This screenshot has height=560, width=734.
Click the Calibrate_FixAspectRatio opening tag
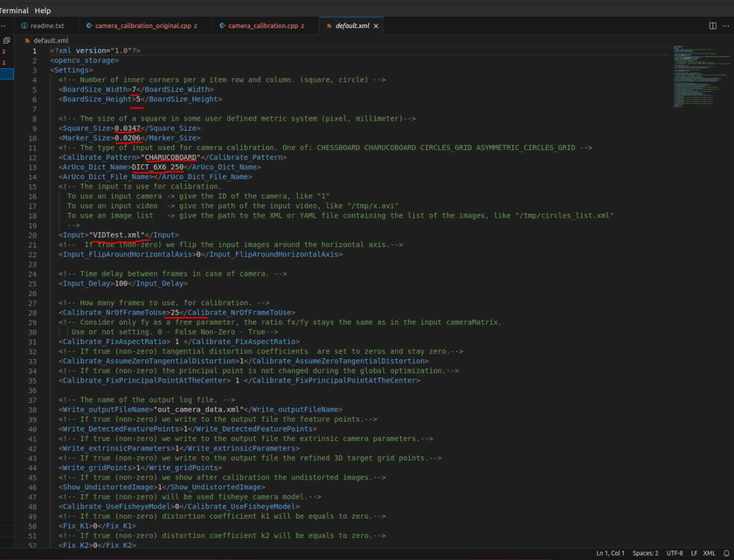coord(114,342)
